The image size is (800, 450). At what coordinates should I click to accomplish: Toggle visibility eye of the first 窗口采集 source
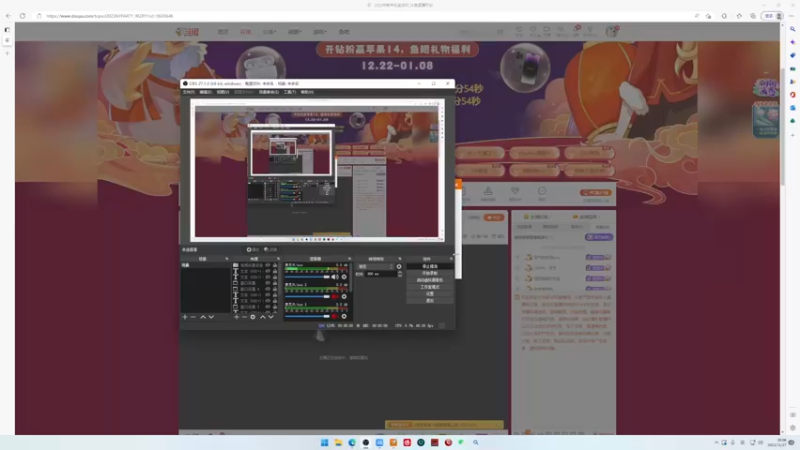coord(267,283)
